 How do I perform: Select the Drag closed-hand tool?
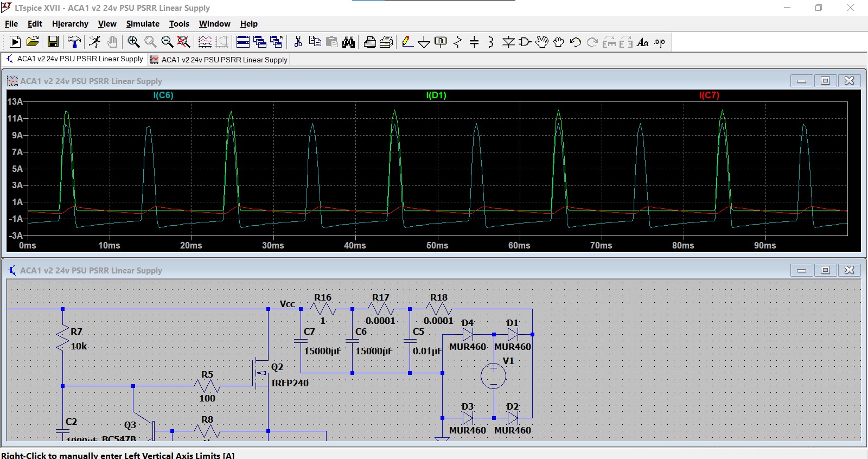tap(559, 42)
